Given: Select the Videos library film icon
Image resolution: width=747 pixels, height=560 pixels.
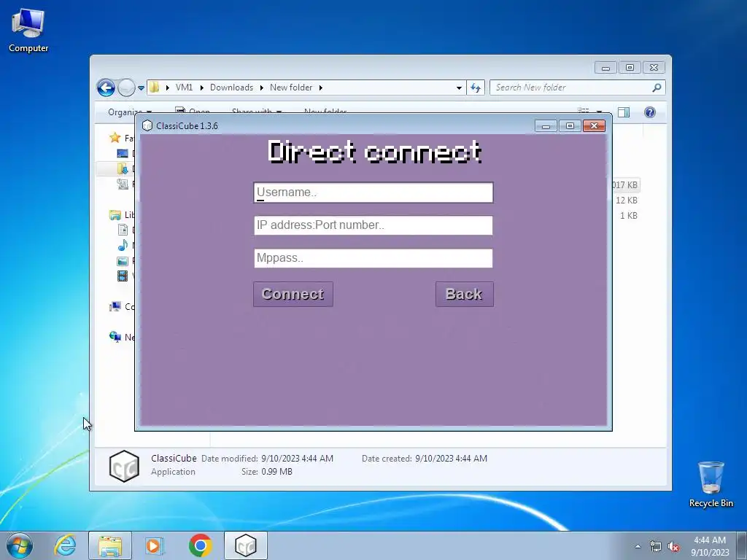Looking at the screenshot, I should click(123, 276).
